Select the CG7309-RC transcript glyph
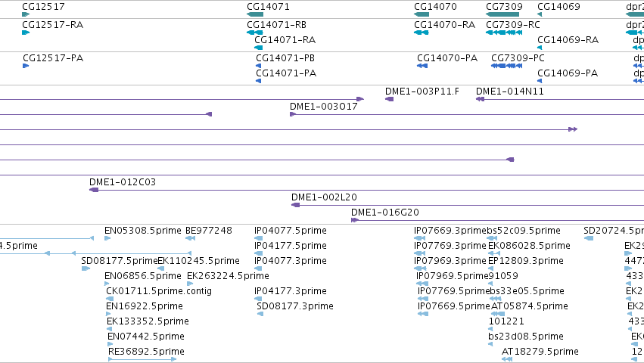The image size is (644, 363). point(504,33)
